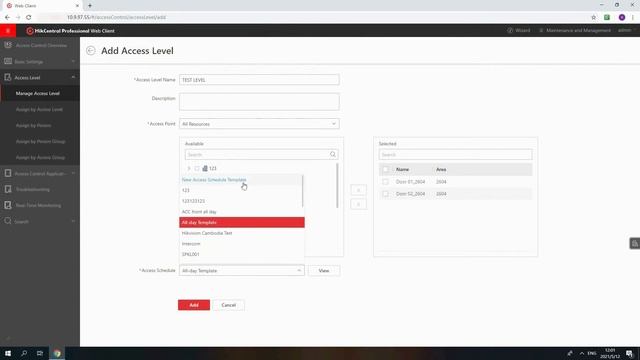640x360 pixels.
Task: Click the magnifier icon in Available search box
Action: (x=333, y=154)
